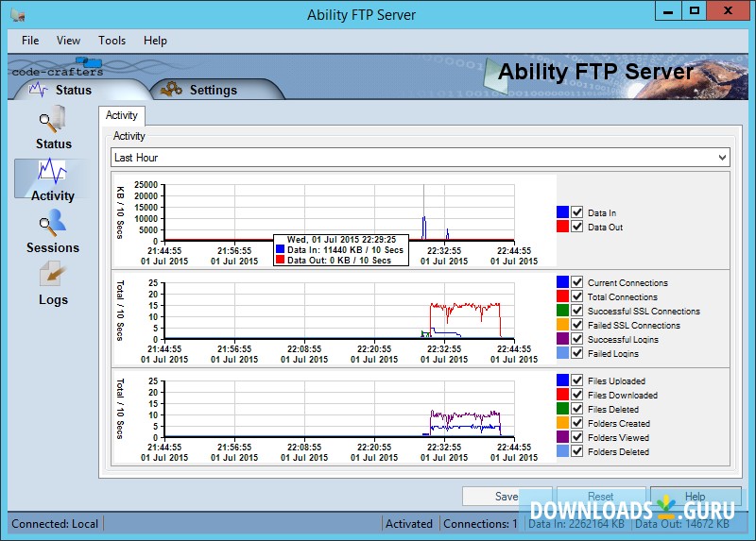Screen dimensions: 756x541
Task: Click the 'Data Out: 14672 KB' status text
Action: click(x=682, y=524)
